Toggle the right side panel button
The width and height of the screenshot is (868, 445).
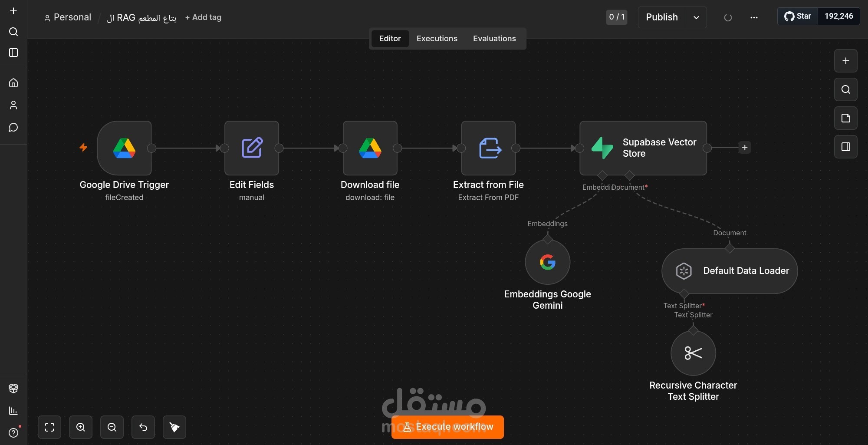846,147
